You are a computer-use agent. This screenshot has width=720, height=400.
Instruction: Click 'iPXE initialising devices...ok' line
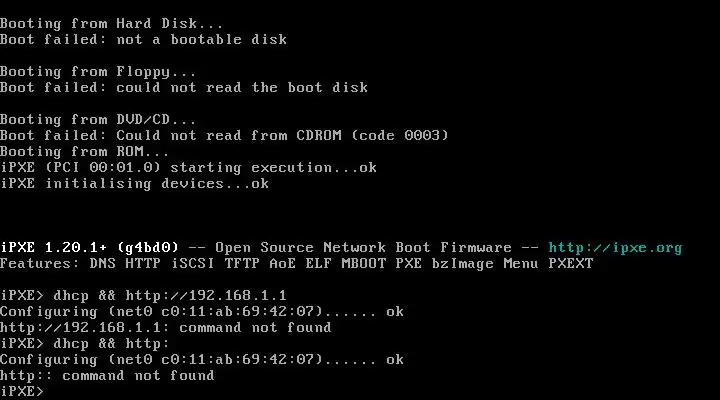(x=134, y=184)
